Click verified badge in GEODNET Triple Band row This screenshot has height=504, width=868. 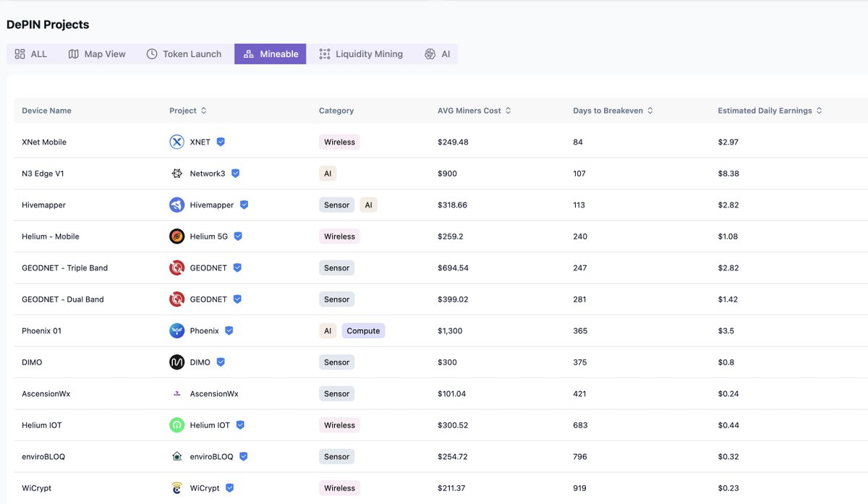237,268
